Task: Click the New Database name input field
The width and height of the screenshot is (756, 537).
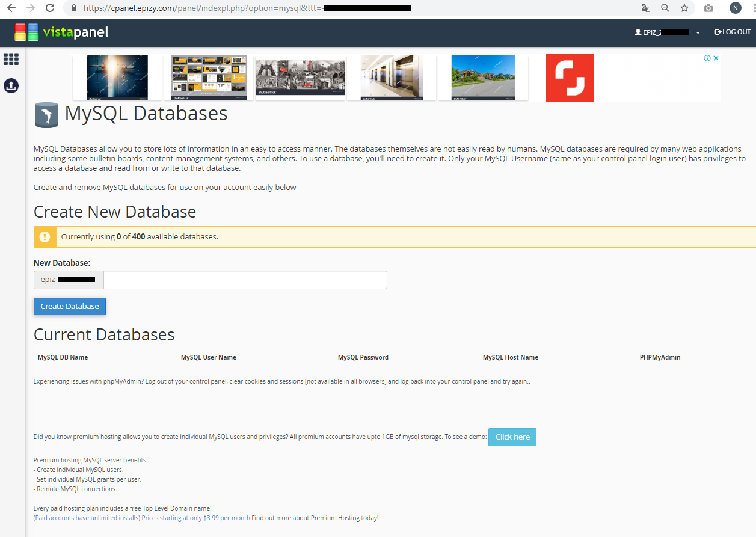Action: click(245, 280)
